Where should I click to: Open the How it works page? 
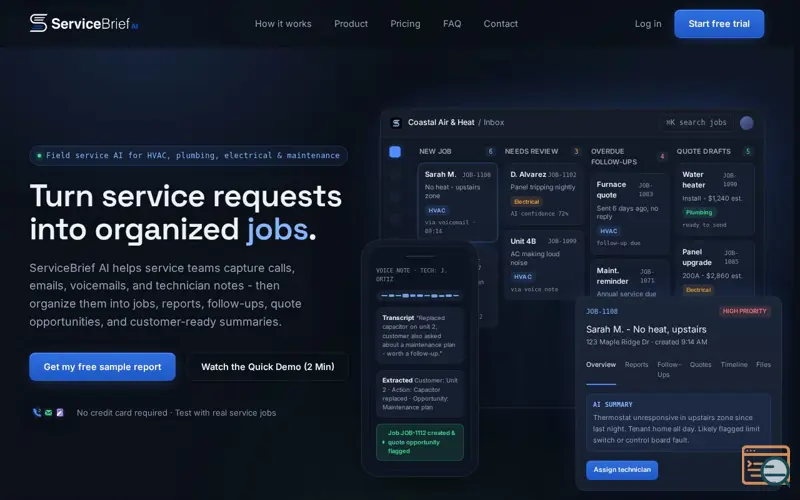(x=283, y=24)
